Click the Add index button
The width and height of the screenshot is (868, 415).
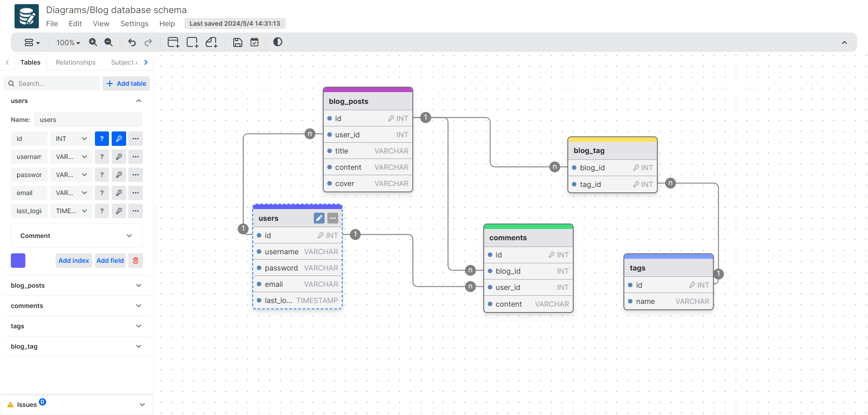(x=74, y=261)
